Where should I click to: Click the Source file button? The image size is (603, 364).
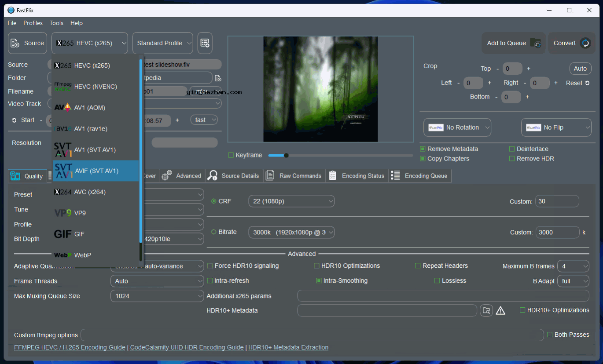27,43
